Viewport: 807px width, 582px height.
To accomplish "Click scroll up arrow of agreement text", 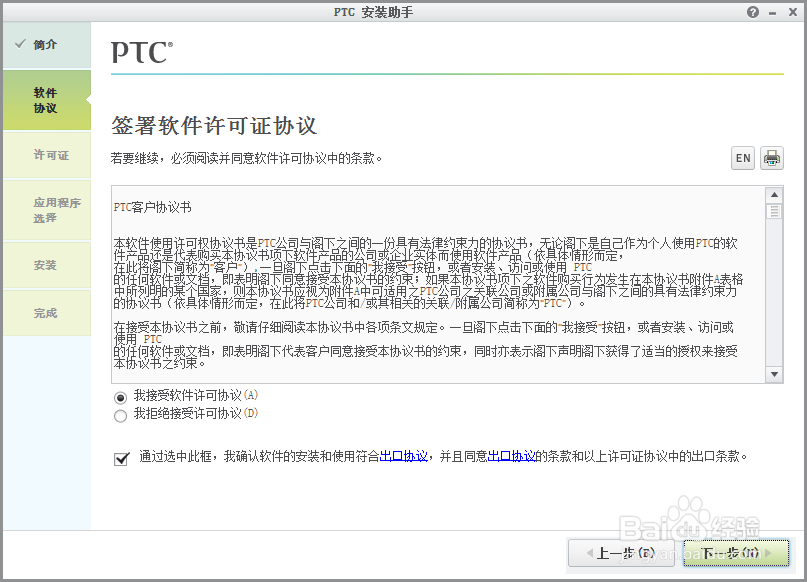I will (774, 195).
